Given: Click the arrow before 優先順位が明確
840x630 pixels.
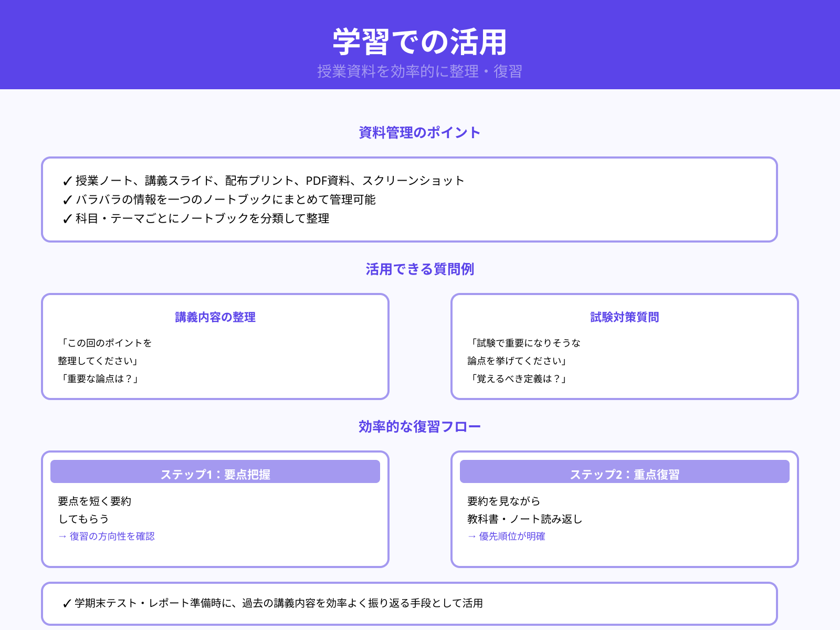Looking at the screenshot, I should 471,537.
